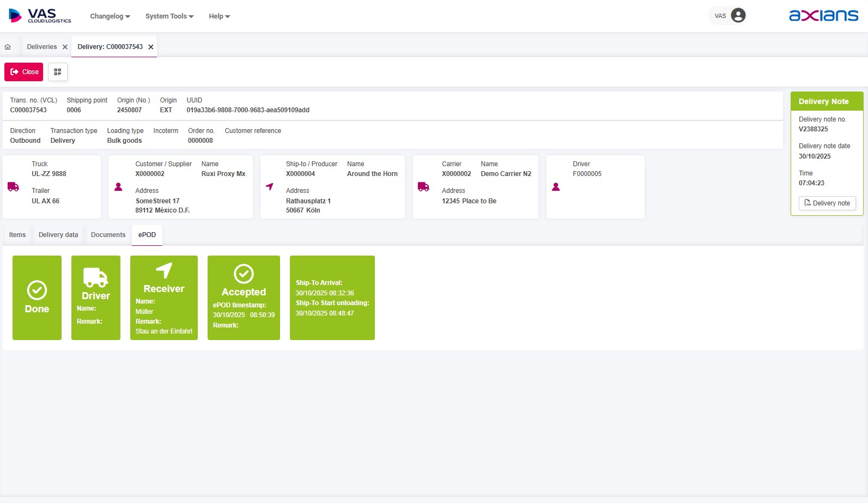The height and width of the screenshot is (503, 868).
Task: Expand the System Tools menu
Action: pyautogui.click(x=169, y=16)
